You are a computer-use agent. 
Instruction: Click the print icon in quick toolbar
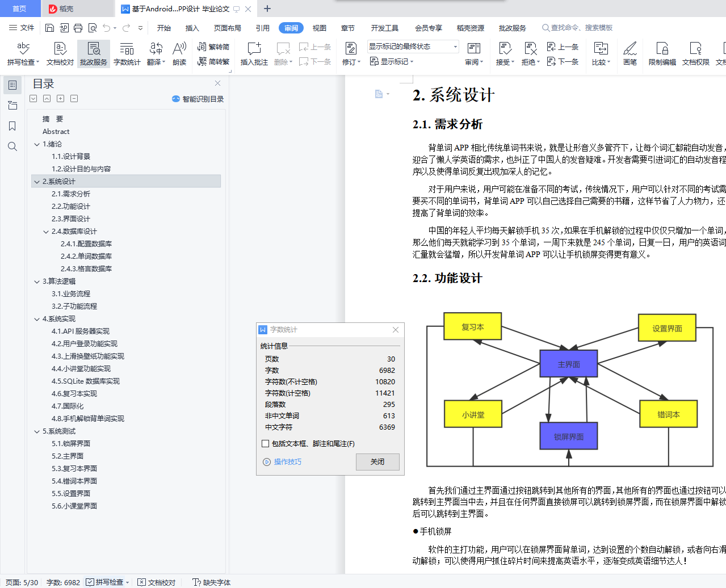pyautogui.click(x=78, y=28)
